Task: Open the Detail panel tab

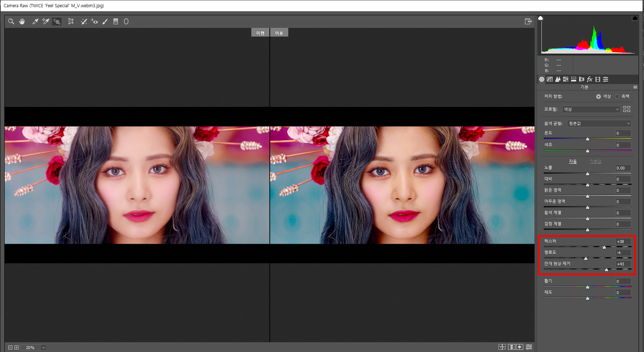Action: [x=558, y=79]
